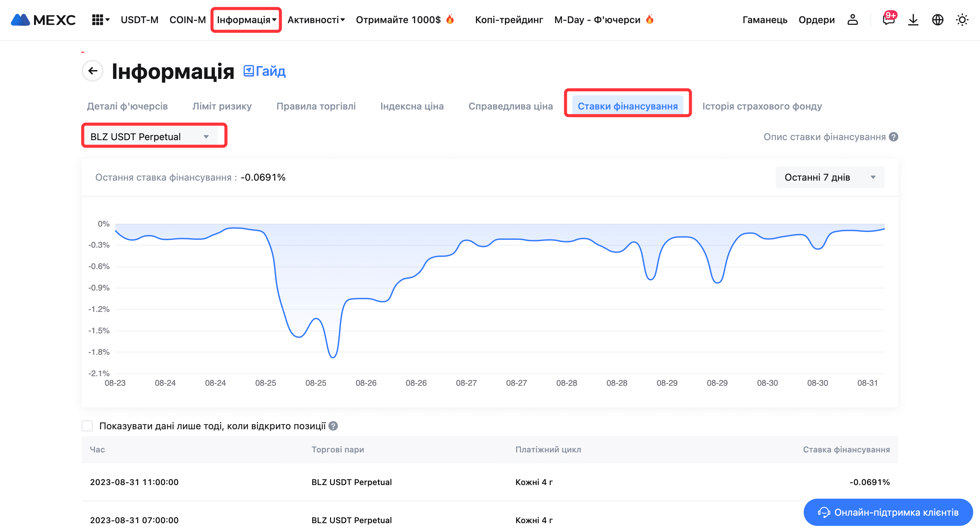980x532 pixels.
Task: Open the language globe icon
Action: [937, 20]
